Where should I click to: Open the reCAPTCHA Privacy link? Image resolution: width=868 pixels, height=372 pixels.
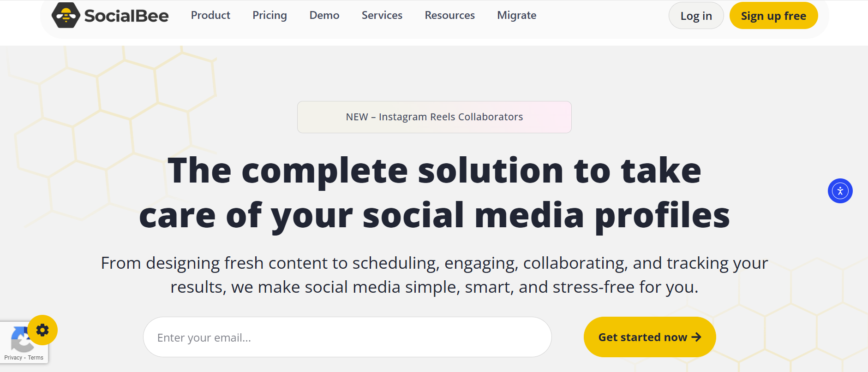13,358
